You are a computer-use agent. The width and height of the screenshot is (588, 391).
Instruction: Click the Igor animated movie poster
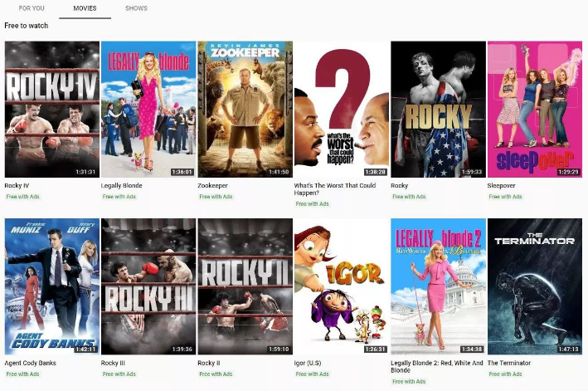click(x=342, y=286)
